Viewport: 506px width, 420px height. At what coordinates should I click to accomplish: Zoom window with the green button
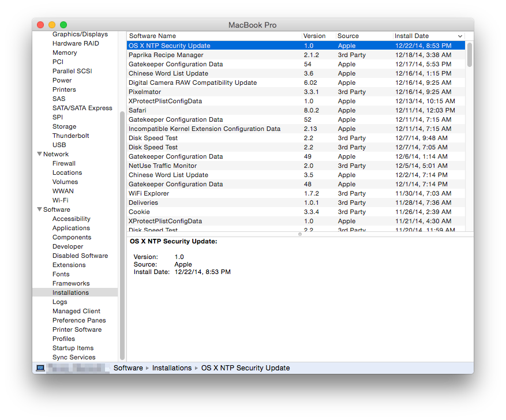tap(63, 25)
